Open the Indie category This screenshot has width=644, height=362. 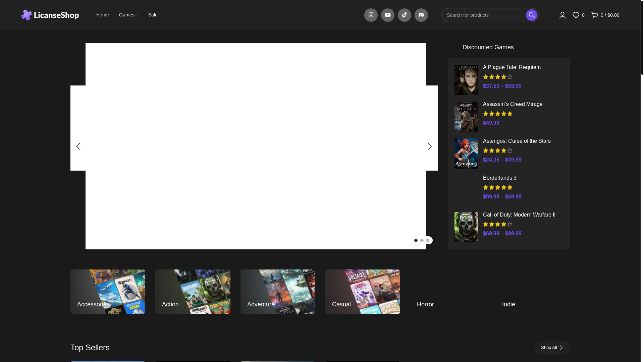click(533, 292)
